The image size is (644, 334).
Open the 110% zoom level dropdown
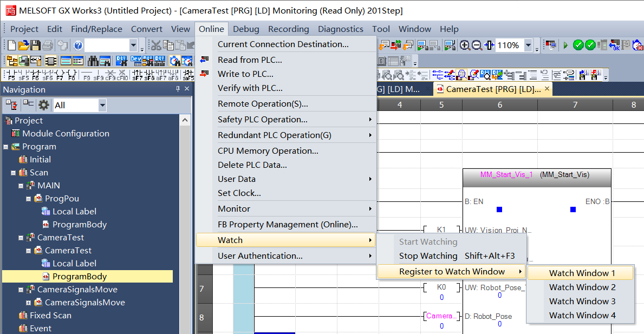[528, 45]
